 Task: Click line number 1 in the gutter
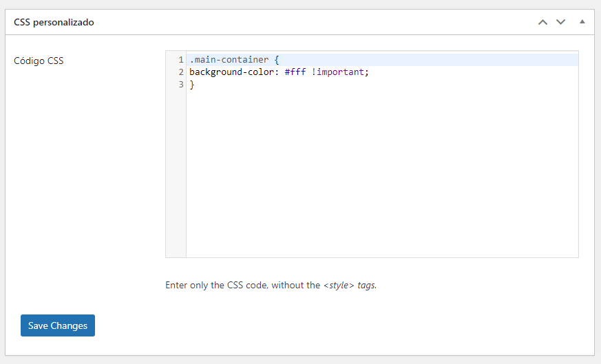[181, 60]
